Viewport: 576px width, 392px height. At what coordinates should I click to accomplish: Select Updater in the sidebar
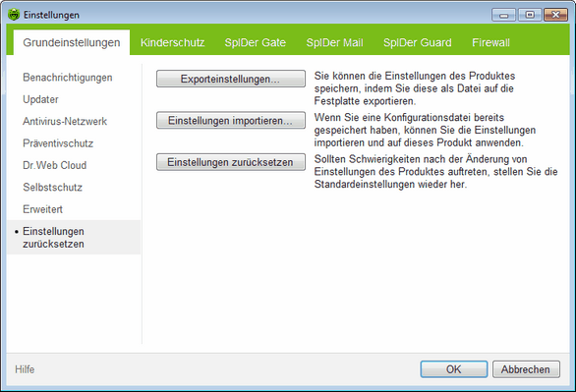tap(40, 99)
